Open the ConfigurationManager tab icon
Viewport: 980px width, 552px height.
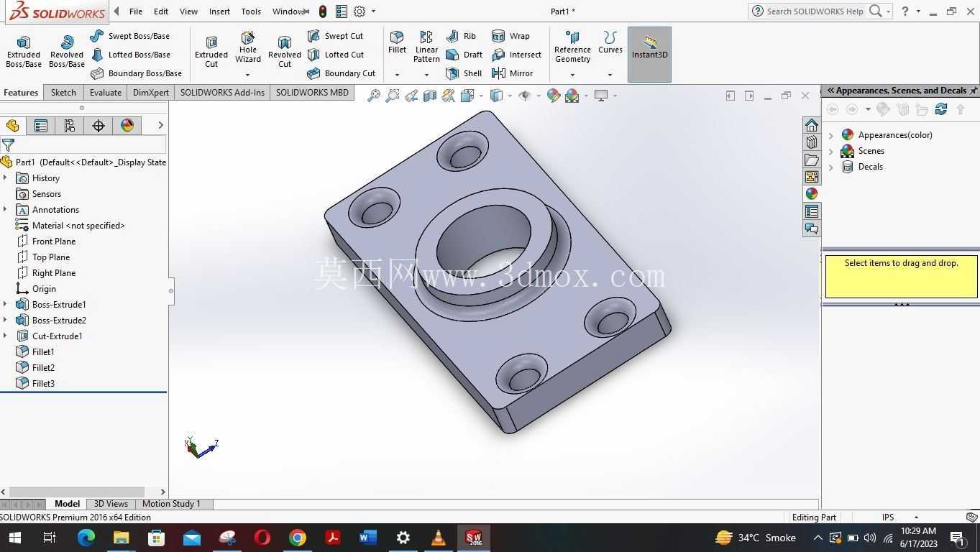[70, 126]
